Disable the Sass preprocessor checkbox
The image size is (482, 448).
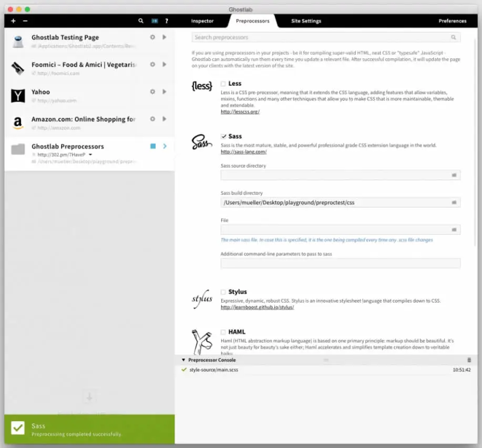223,137
